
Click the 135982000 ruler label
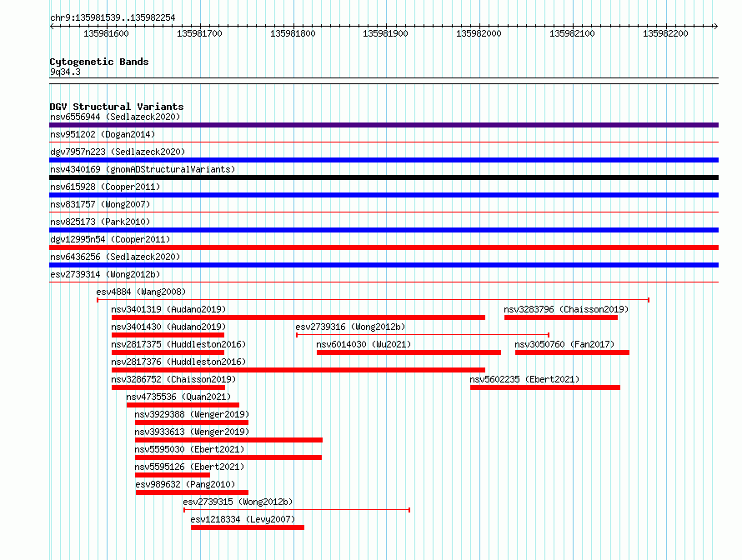click(479, 33)
